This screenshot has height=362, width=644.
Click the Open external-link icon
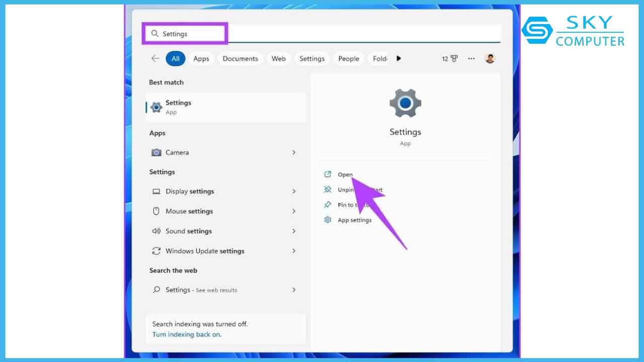(328, 174)
